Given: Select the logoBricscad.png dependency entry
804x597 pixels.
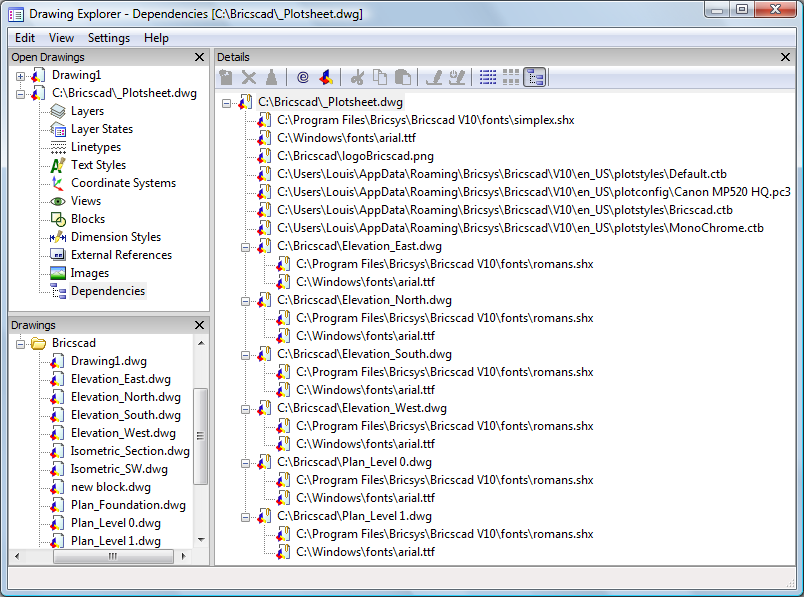Looking at the screenshot, I should [355, 156].
